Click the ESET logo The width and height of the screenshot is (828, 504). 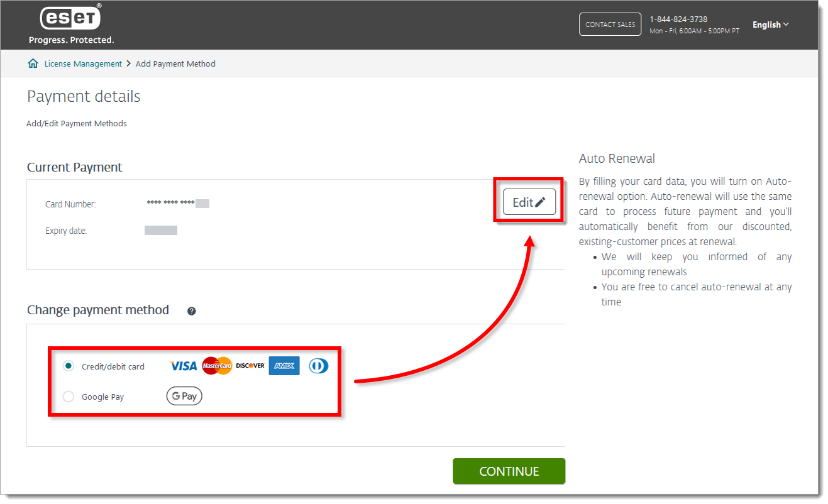[70, 18]
